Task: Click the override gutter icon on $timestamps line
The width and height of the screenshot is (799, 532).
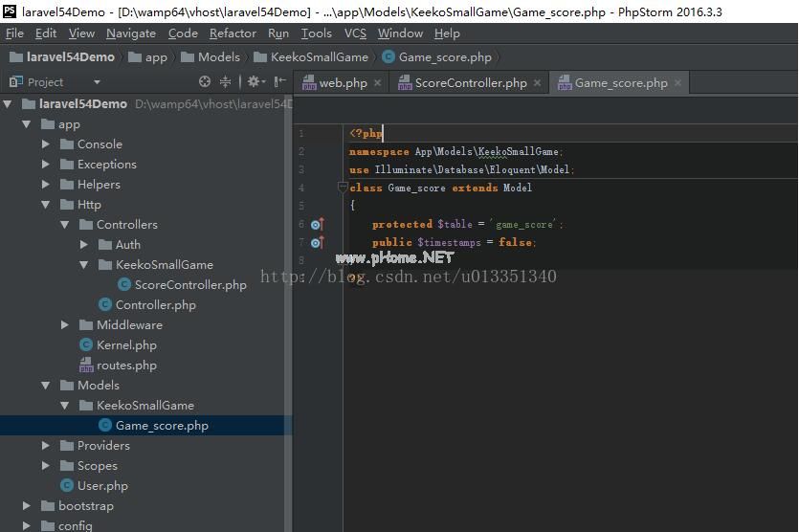Action: click(317, 243)
